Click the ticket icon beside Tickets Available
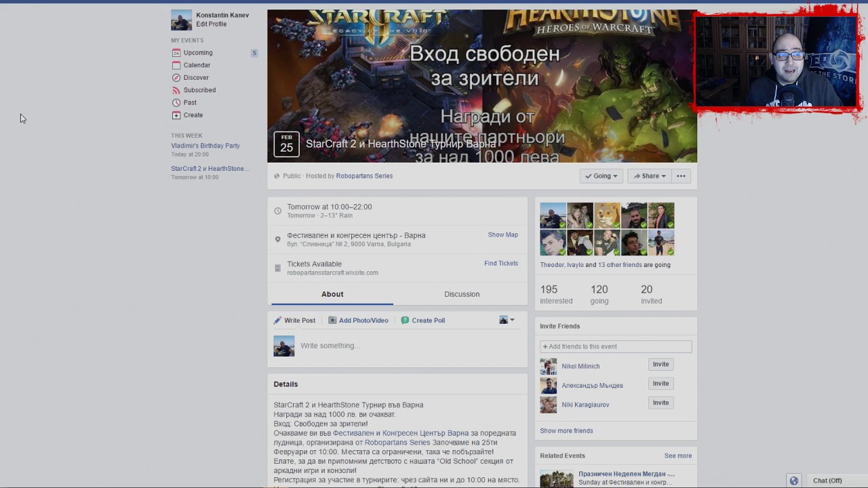This screenshot has height=488, width=868. [277, 268]
